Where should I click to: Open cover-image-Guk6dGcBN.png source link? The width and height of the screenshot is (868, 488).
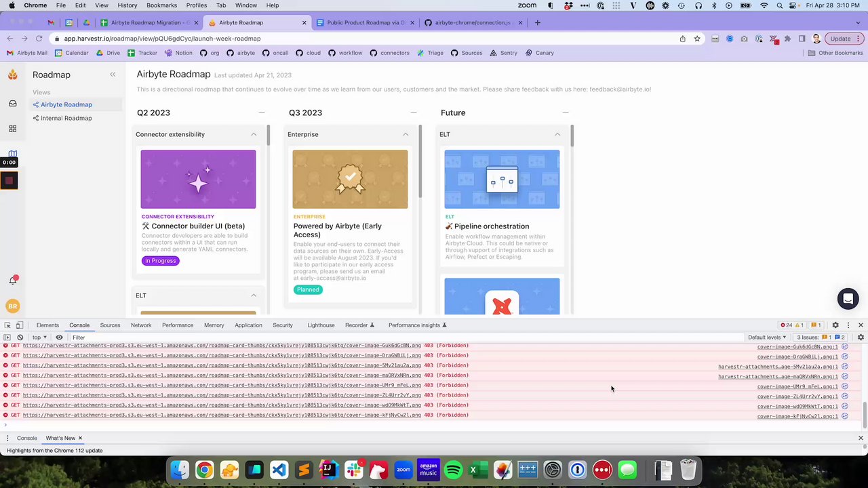[797, 347]
